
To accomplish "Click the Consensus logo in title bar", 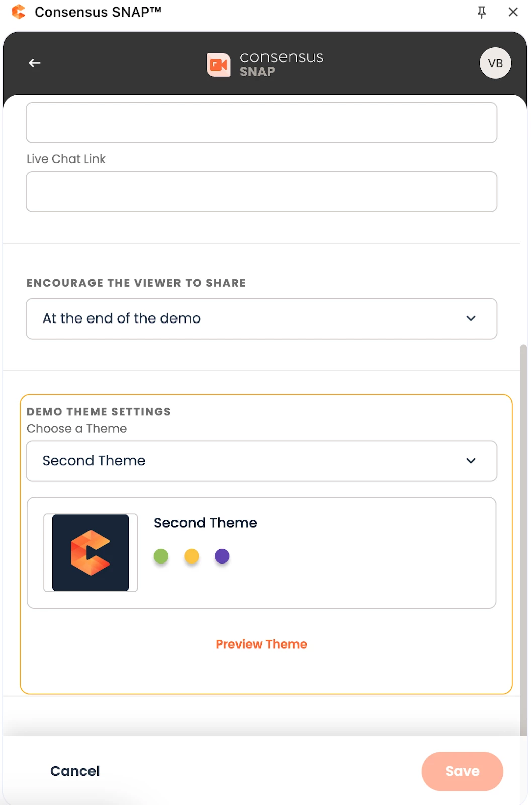I will [x=19, y=12].
